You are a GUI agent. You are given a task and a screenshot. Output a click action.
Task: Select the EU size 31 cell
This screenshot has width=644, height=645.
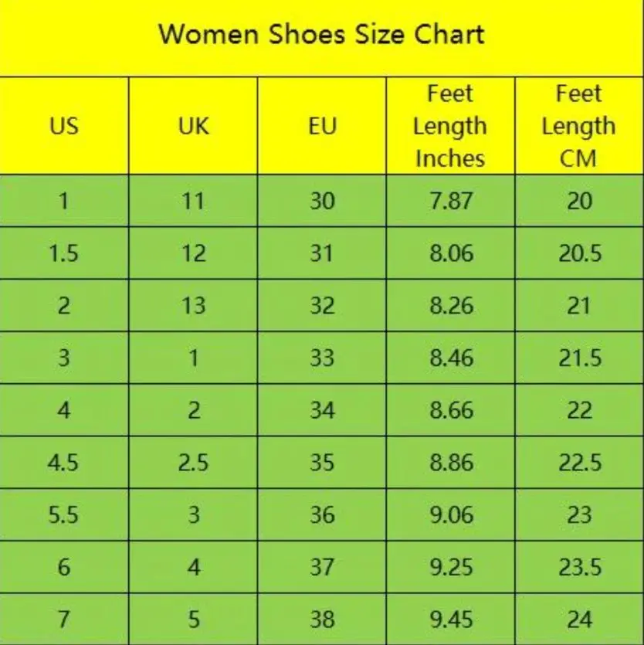coord(322,253)
